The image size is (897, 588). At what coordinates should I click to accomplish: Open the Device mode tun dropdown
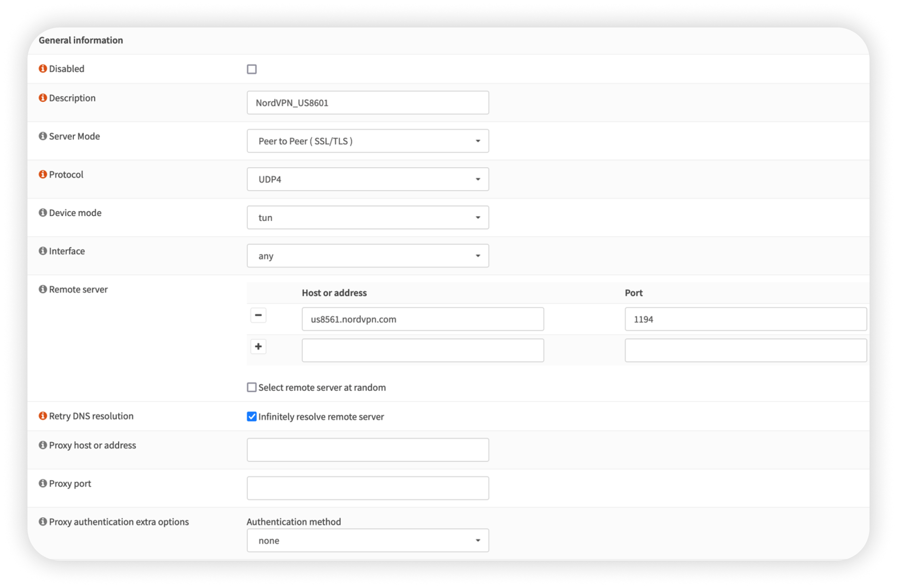tap(368, 218)
